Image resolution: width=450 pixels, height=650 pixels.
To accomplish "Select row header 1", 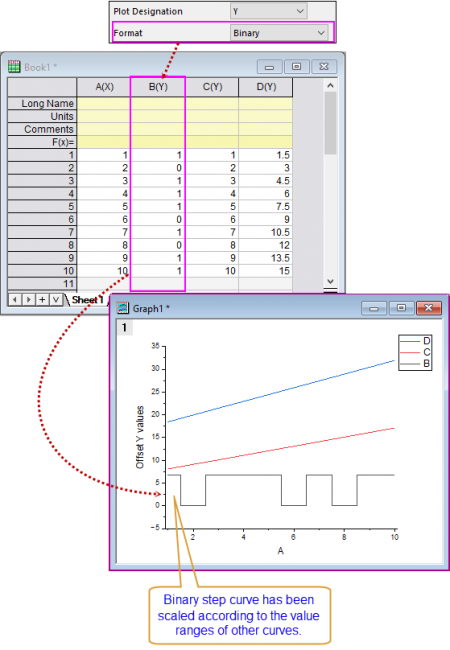I will pos(42,155).
